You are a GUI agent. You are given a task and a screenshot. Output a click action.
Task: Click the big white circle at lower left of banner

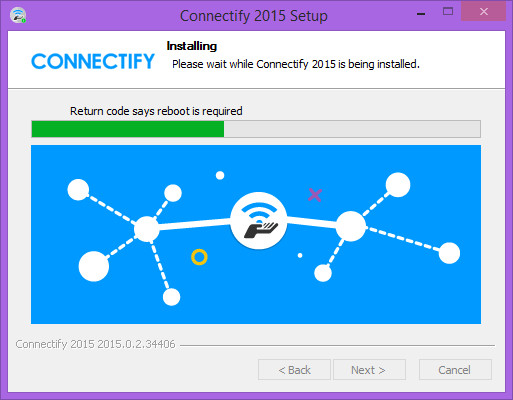click(x=94, y=266)
